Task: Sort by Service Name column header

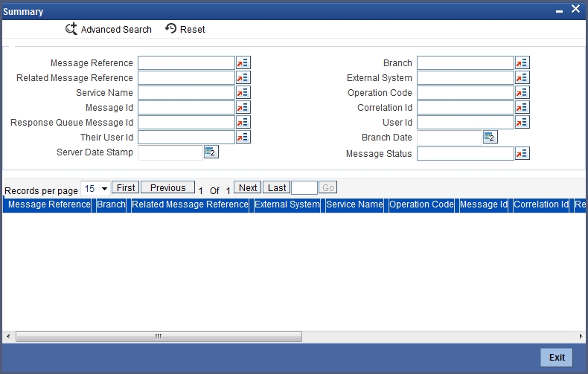Action: [x=354, y=204]
